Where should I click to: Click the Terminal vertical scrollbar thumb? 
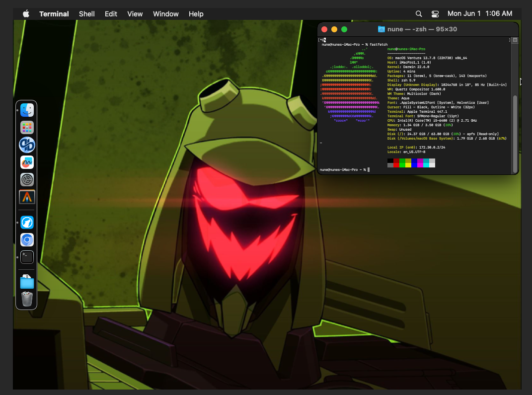click(515, 134)
